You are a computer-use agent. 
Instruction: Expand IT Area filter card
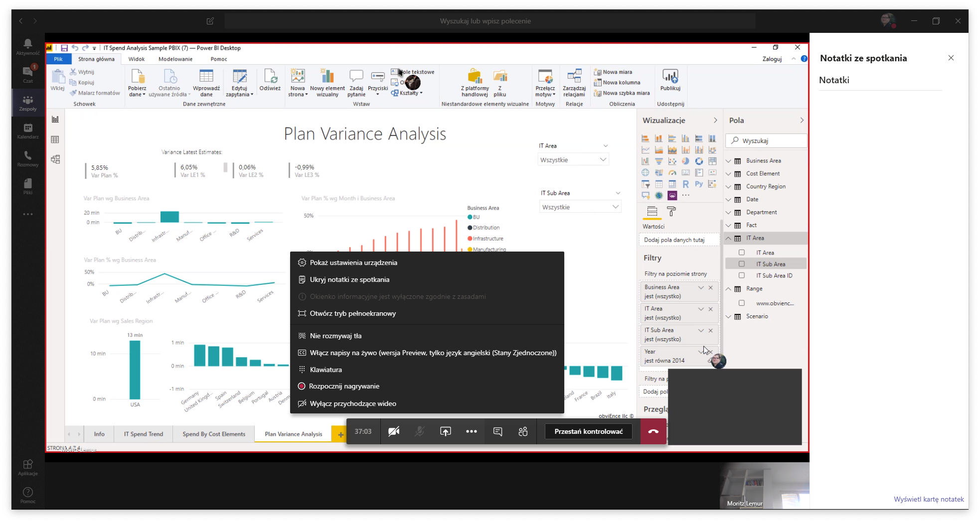click(701, 309)
